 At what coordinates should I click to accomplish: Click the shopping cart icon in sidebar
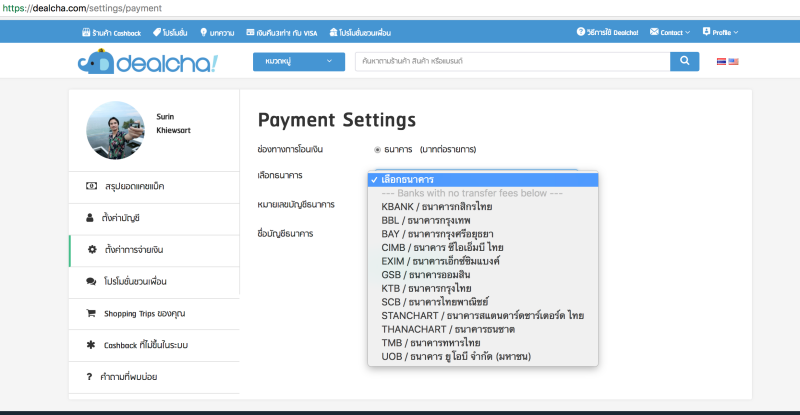(91, 313)
